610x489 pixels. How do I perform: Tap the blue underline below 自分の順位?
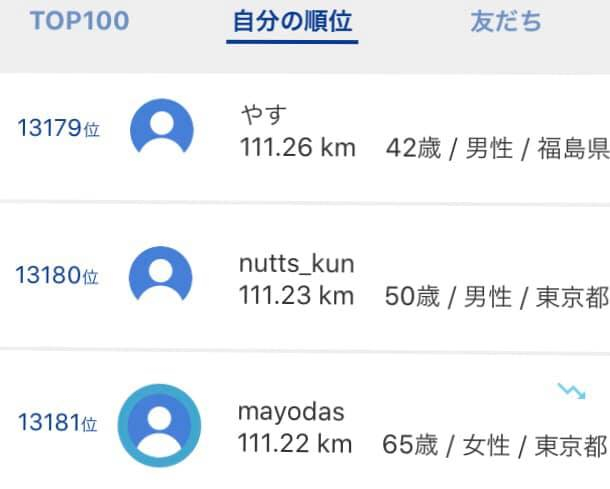tap(292, 42)
